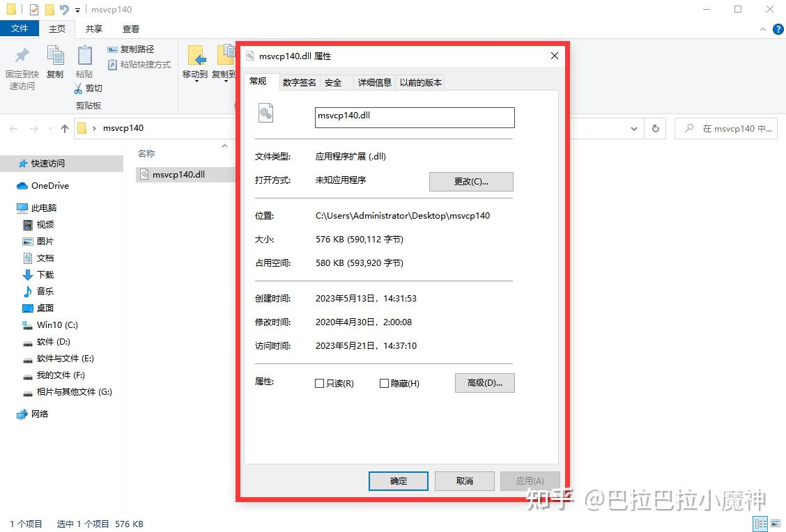
Task: Click the Copy icon in ribbon
Action: (55, 55)
